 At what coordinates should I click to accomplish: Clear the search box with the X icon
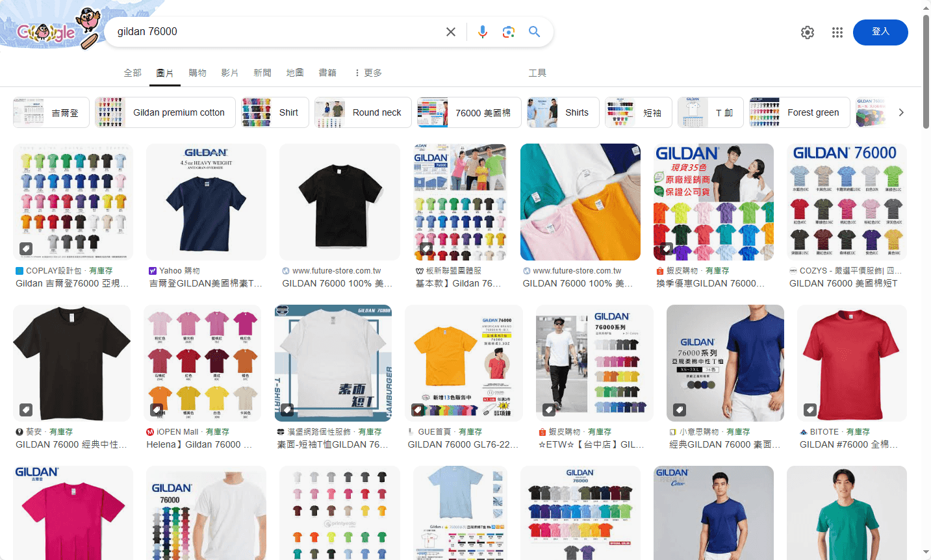tap(451, 32)
